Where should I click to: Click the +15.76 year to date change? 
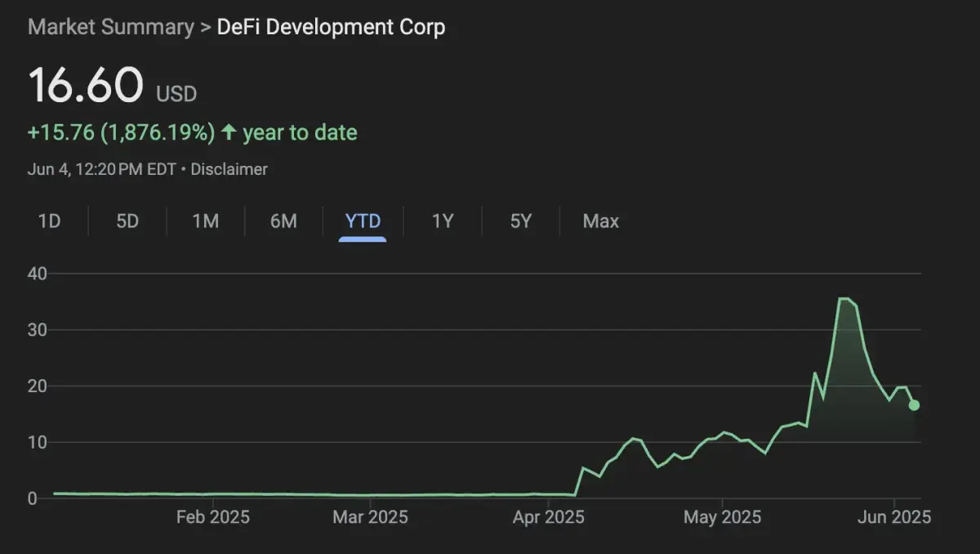click(121, 132)
